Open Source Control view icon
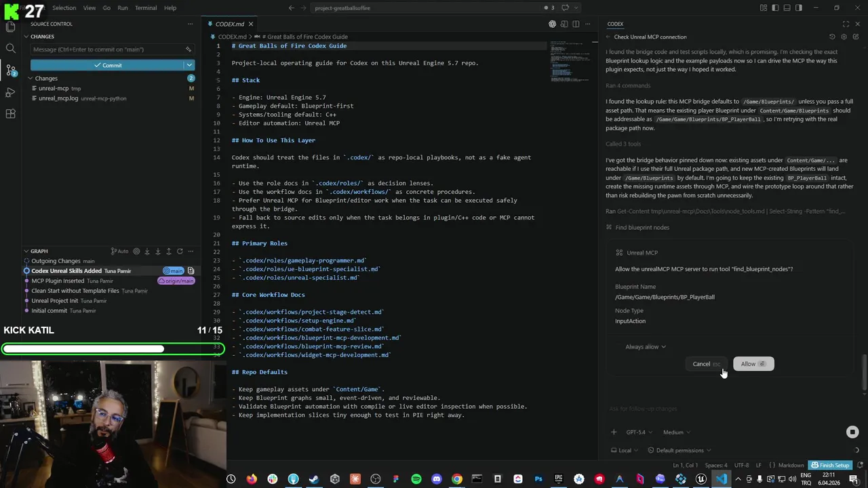This screenshot has width=868, height=488. (10, 70)
